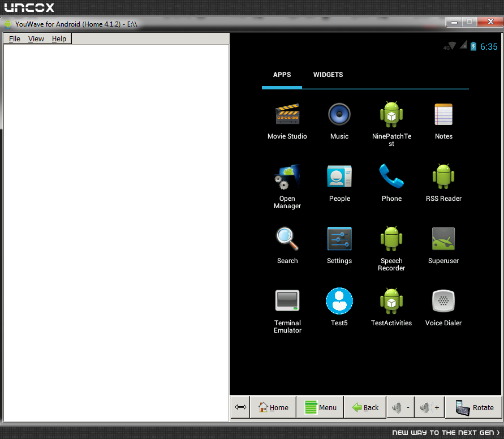The width and height of the screenshot is (504, 439).
Task: Open Android Settings app
Action: [339, 246]
